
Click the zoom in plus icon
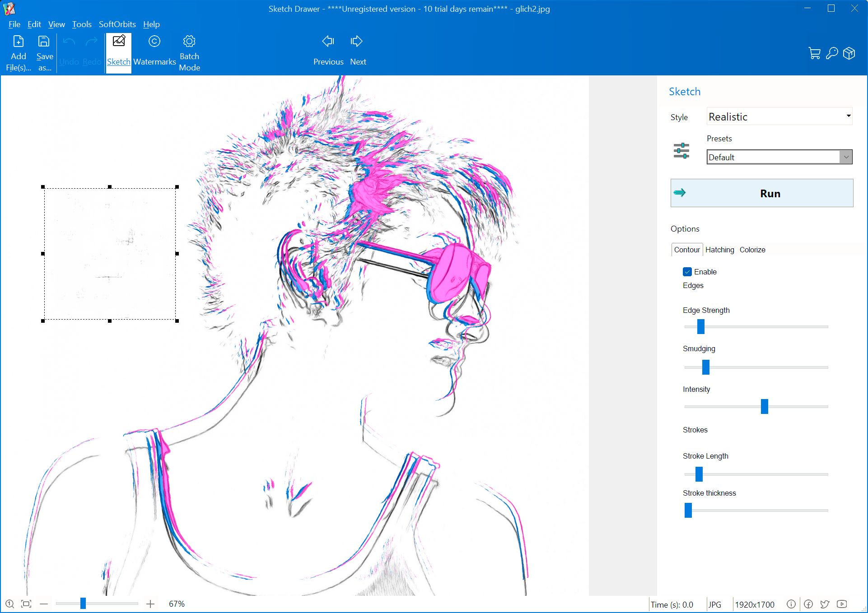point(150,604)
